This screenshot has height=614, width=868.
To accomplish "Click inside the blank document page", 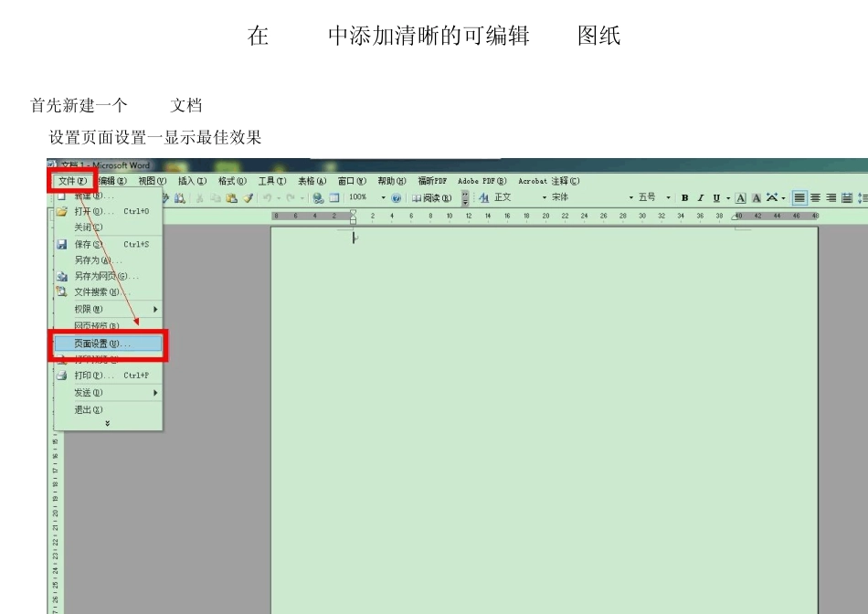I will pos(545,421).
